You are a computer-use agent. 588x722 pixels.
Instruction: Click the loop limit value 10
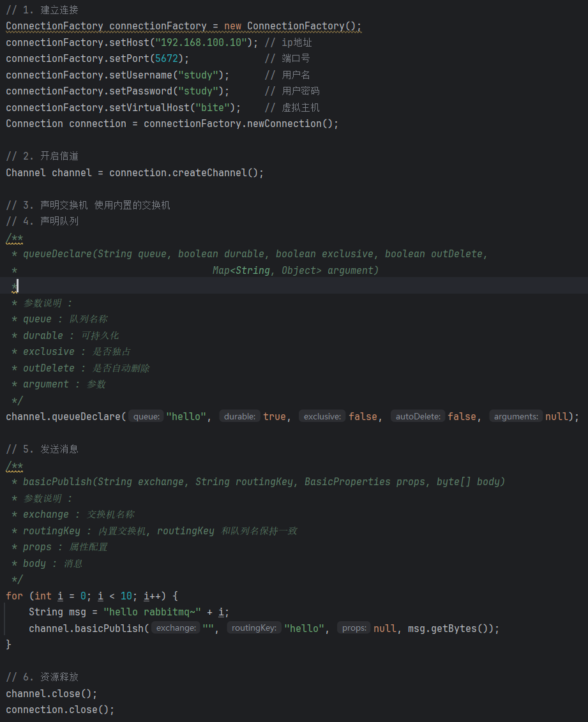tap(126, 596)
